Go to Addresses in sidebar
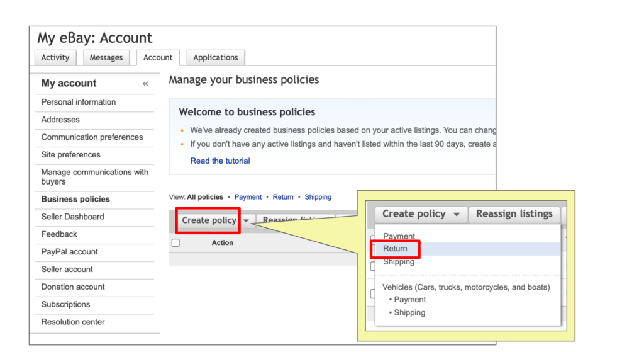This screenshot has width=644, height=352. pyautogui.click(x=60, y=120)
